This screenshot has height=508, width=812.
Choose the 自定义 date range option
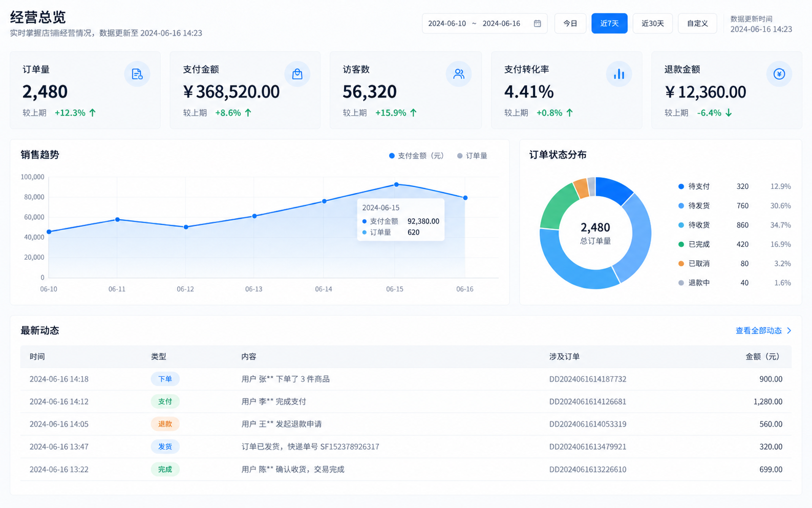[697, 24]
